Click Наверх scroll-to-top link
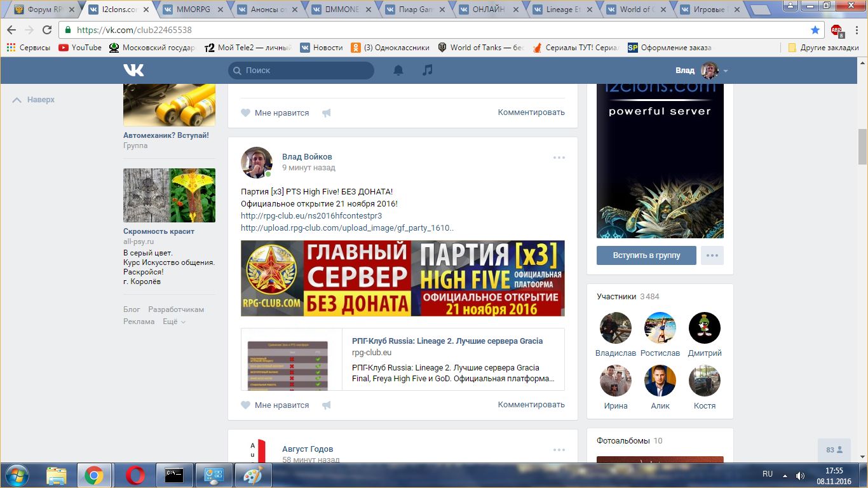Viewport: 868px width, 488px height. [x=34, y=100]
